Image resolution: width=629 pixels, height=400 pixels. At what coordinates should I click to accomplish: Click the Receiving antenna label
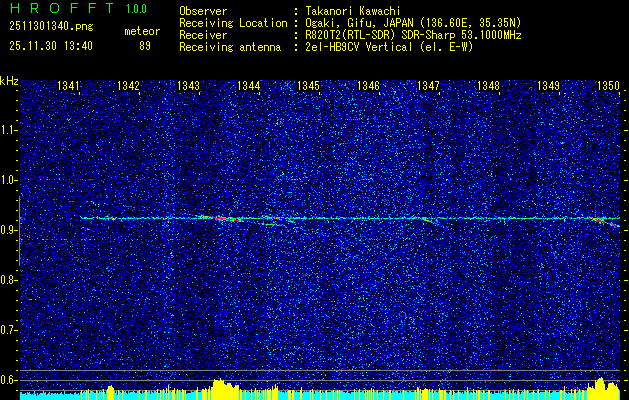click(x=230, y=47)
